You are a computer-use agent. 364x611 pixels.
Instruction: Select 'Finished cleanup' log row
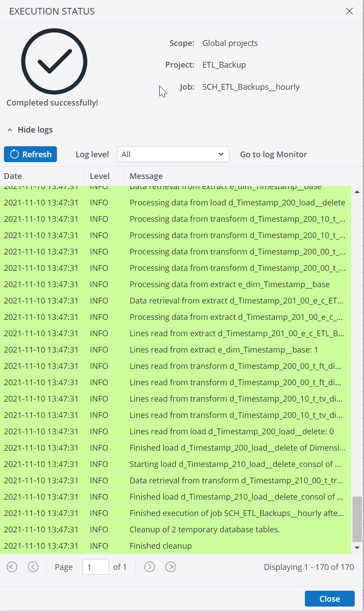[176, 546]
